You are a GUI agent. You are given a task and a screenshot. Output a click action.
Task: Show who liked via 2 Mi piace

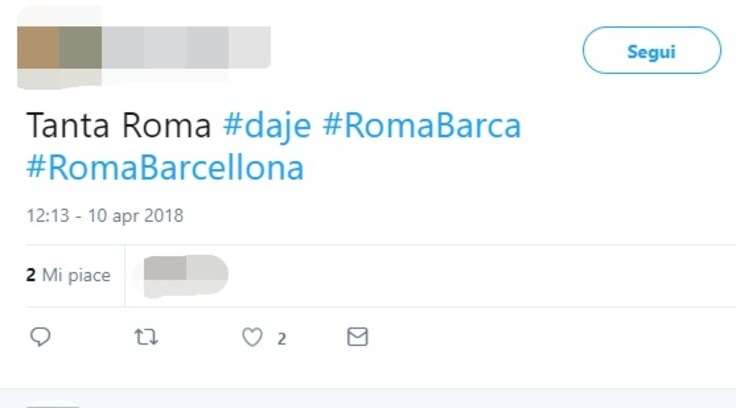pos(69,275)
